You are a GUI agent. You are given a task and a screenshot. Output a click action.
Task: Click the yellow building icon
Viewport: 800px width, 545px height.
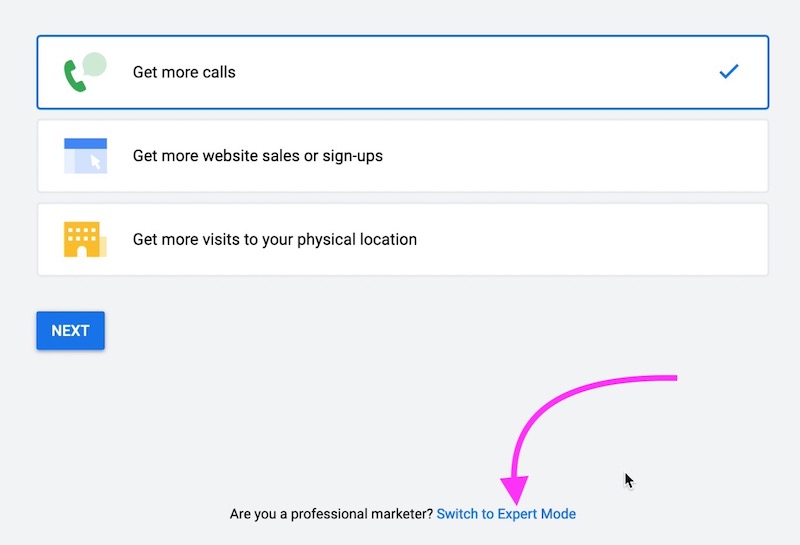click(82, 240)
